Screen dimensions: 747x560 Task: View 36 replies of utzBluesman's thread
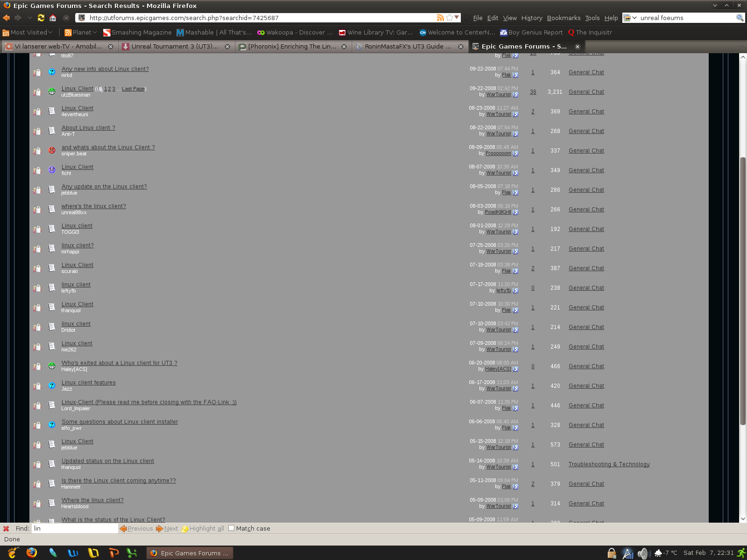coord(533,92)
